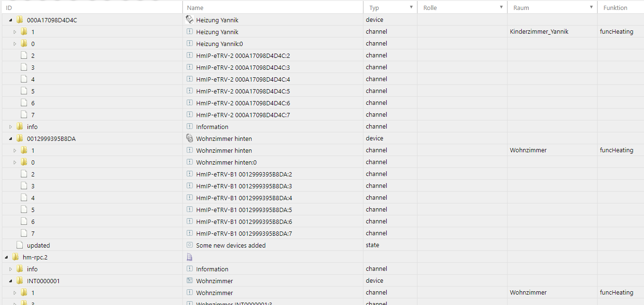This screenshot has width=644, height=305.
Task: Click the folder icon in the Heizung Yannik:0 row
Action: click(x=24, y=44)
